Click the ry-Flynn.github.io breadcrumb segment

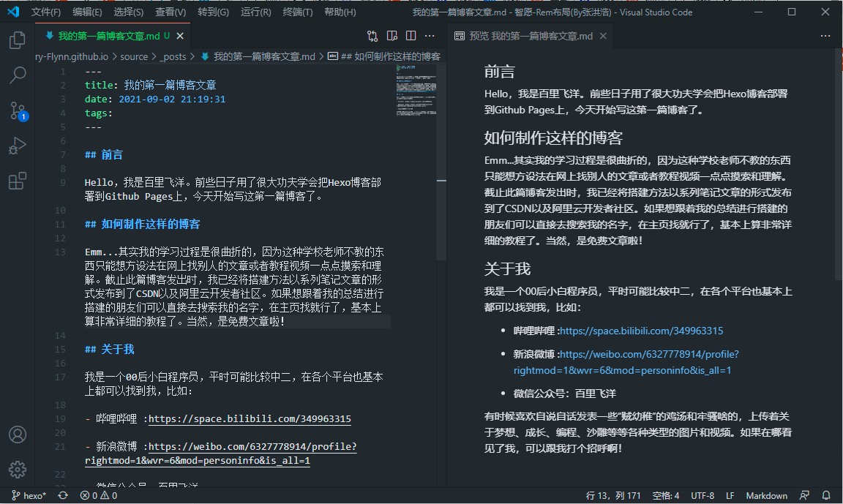pos(72,56)
